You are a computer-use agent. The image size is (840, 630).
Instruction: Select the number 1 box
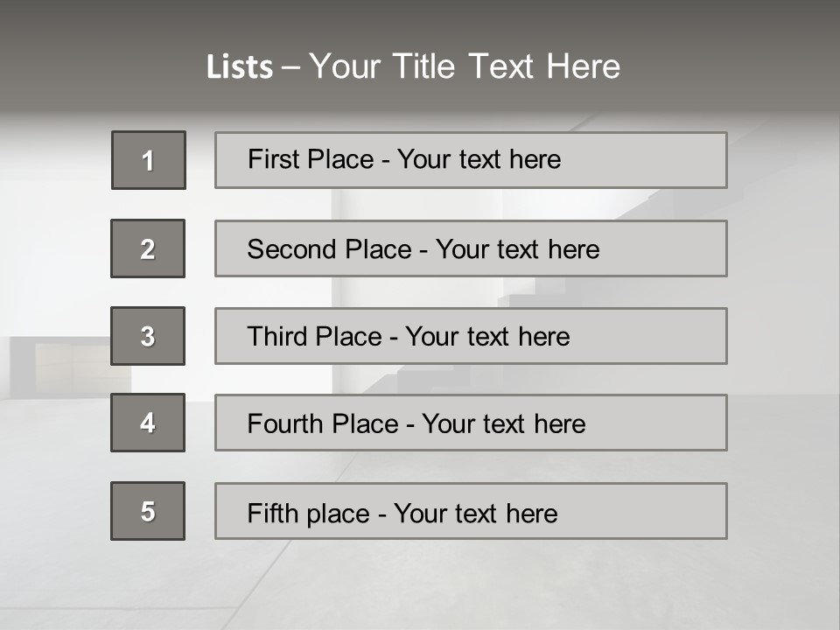pos(149,160)
